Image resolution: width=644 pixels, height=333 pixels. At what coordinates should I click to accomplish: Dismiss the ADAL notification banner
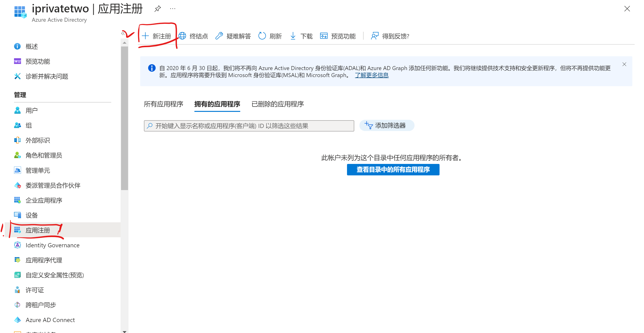(624, 64)
